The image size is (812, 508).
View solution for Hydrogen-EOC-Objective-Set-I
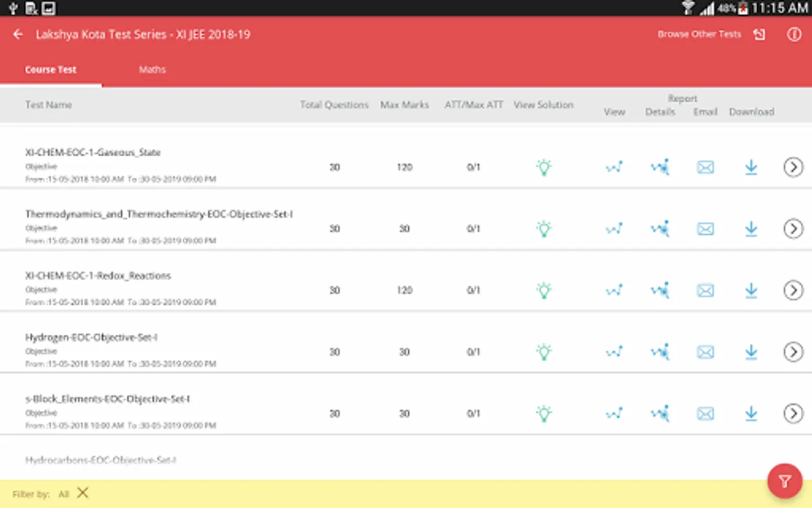click(544, 352)
